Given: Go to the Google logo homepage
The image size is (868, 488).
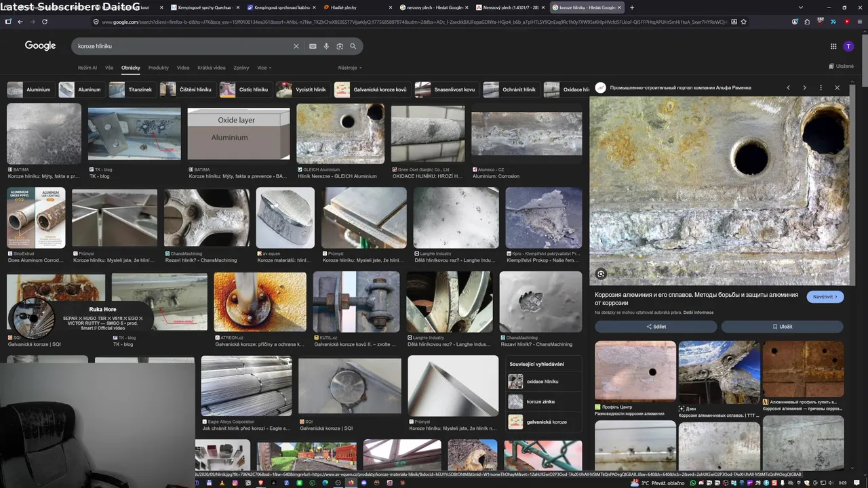Looking at the screenshot, I should (x=40, y=45).
